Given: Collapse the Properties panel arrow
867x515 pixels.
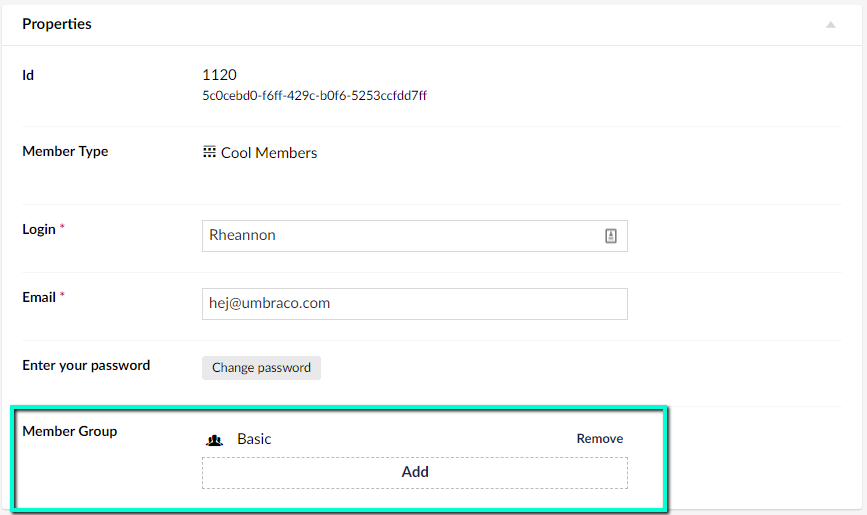Looking at the screenshot, I should 831,24.
